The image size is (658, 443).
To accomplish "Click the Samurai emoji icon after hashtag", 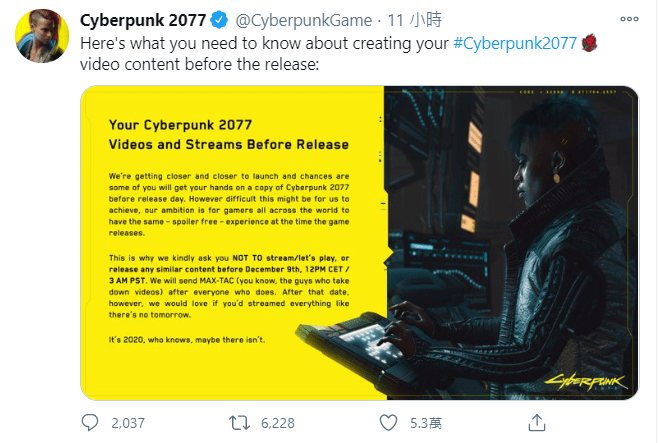I will (589, 43).
